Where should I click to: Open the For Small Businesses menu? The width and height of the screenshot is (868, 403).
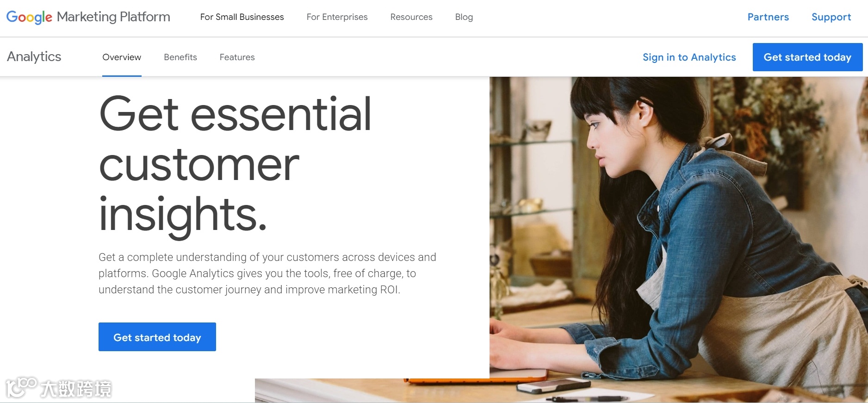[x=242, y=17]
